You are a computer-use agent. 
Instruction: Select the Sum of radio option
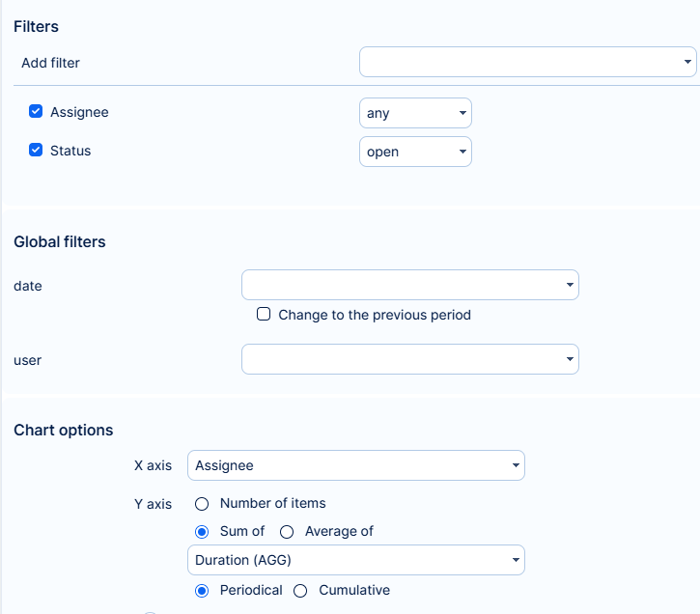[x=202, y=531]
